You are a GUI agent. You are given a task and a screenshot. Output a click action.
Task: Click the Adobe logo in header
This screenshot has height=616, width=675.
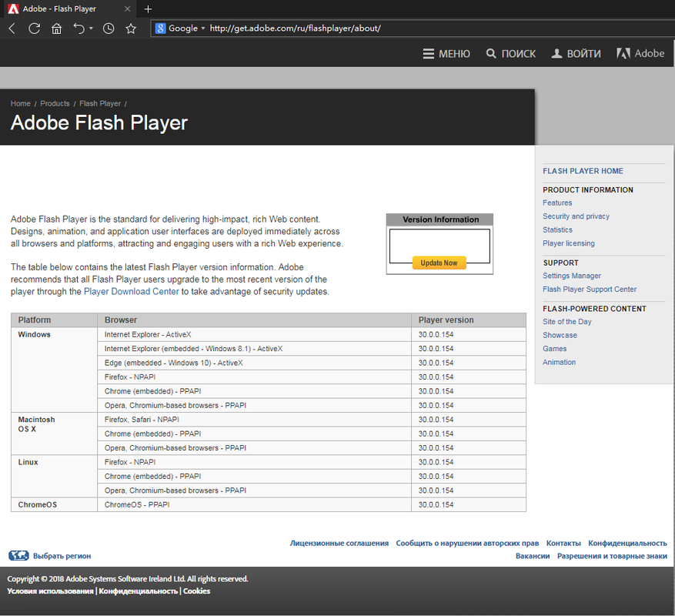pyautogui.click(x=640, y=53)
